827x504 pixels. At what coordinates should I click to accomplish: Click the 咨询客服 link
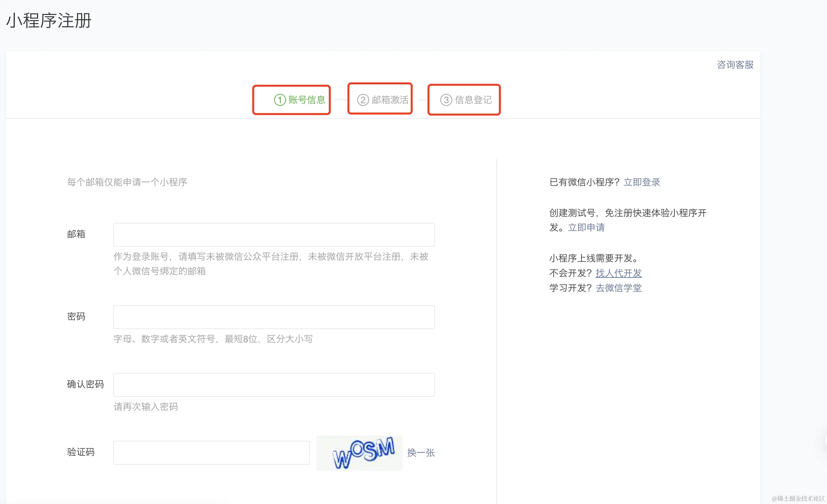point(735,65)
